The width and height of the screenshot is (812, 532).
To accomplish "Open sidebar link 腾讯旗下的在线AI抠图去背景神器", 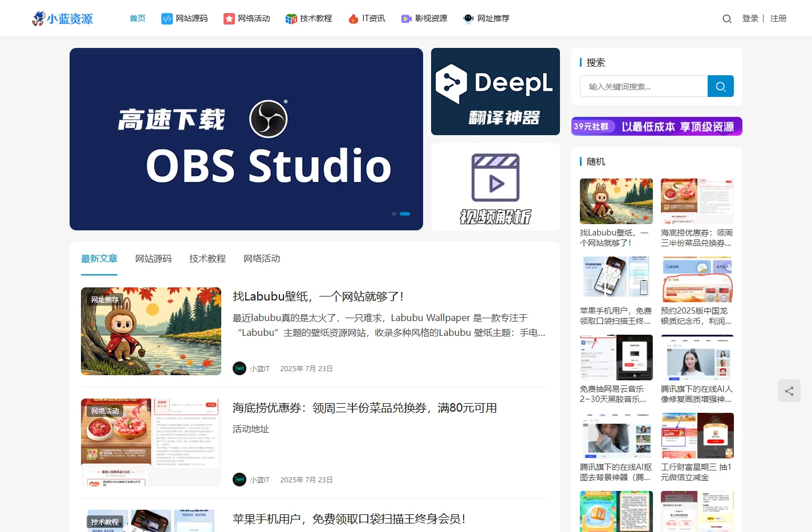I will point(616,472).
